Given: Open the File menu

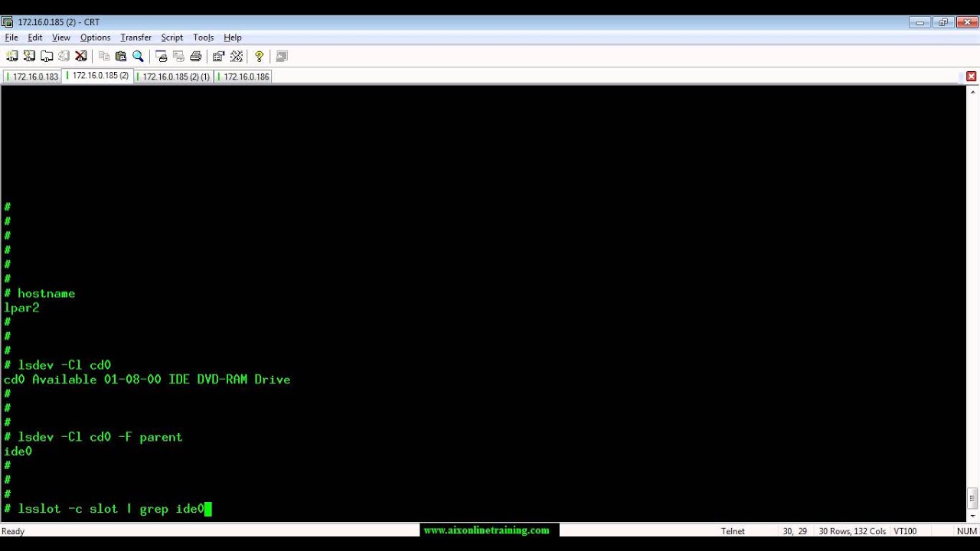Looking at the screenshot, I should (11, 37).
